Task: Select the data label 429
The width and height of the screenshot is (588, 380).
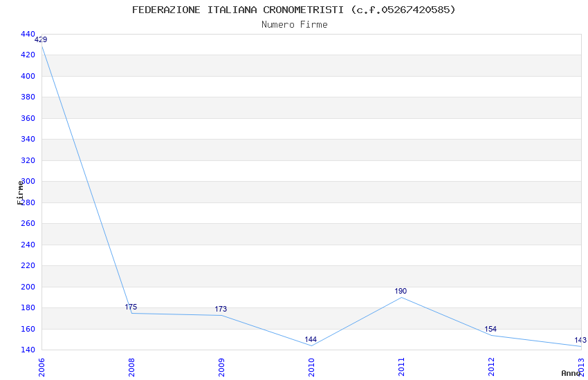Action: click(41, 39)
